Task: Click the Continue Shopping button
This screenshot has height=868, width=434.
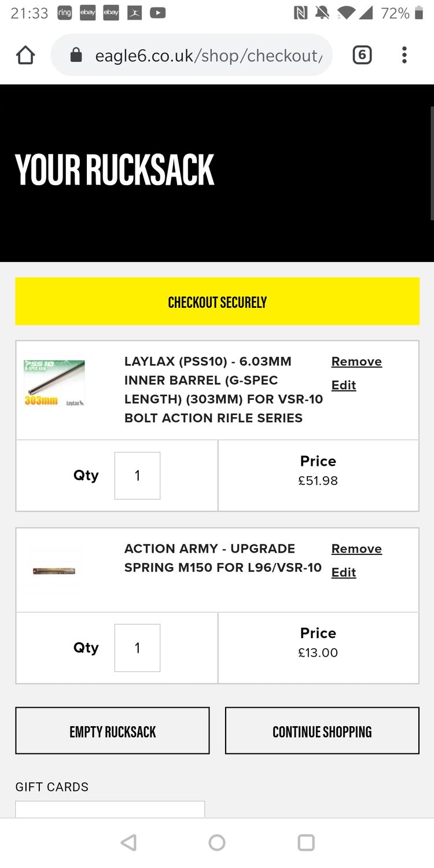Action: (322, 731)
